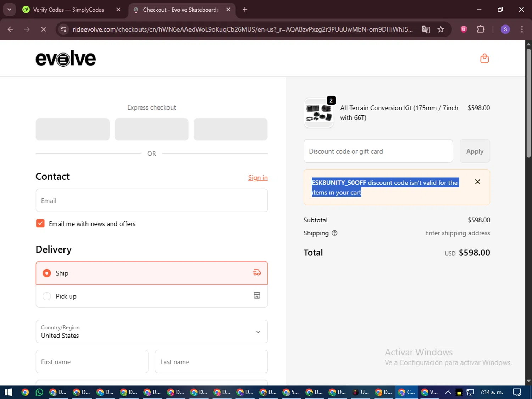Click the pinned Chrome taskbar icon
The width and height of the screenshot is (532, 399).
[25, 392]
